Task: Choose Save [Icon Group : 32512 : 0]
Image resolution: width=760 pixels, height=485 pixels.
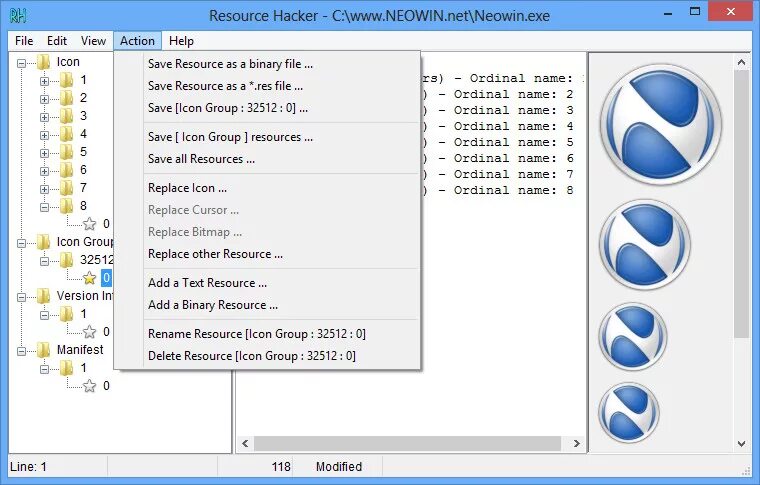Action: [x=268, y=108]
